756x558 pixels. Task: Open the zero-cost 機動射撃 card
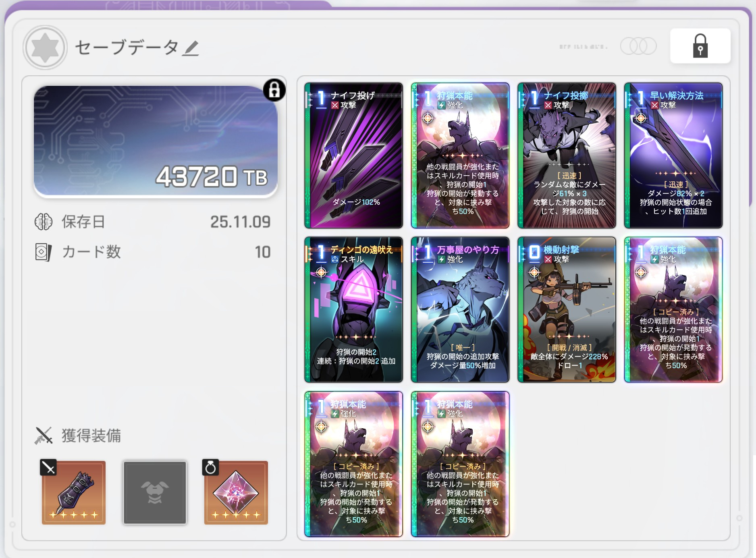[x=567, y=309]
